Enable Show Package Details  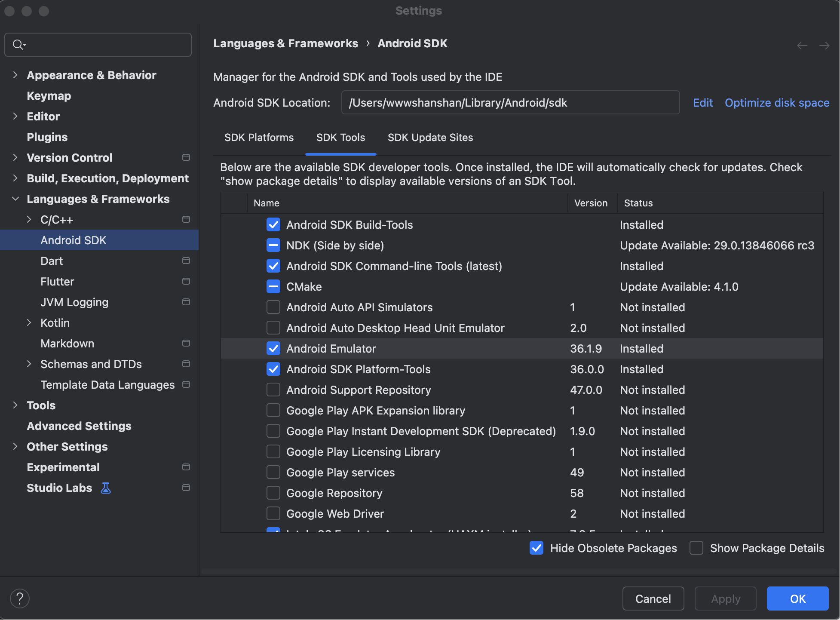click(696, 548)
